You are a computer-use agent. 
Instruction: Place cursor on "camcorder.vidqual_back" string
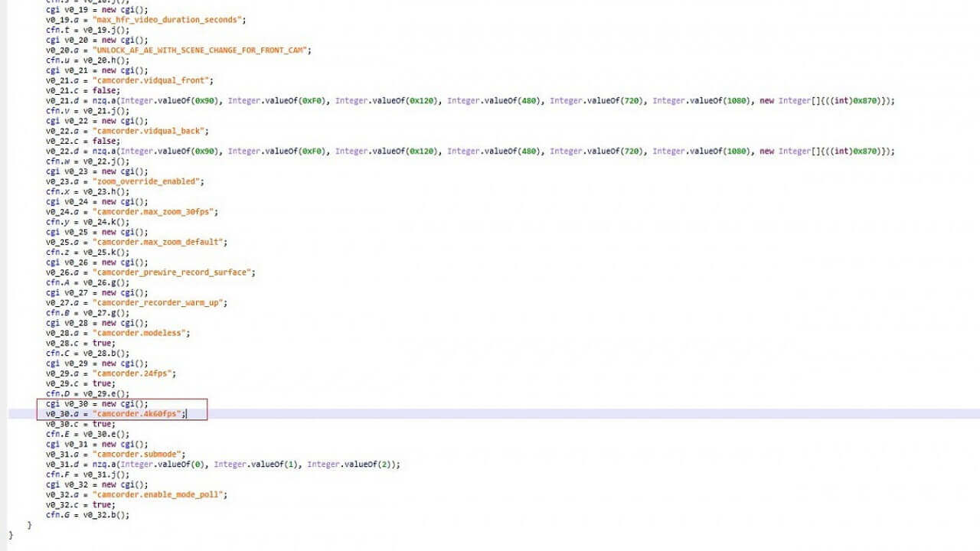tap(150, 131)
